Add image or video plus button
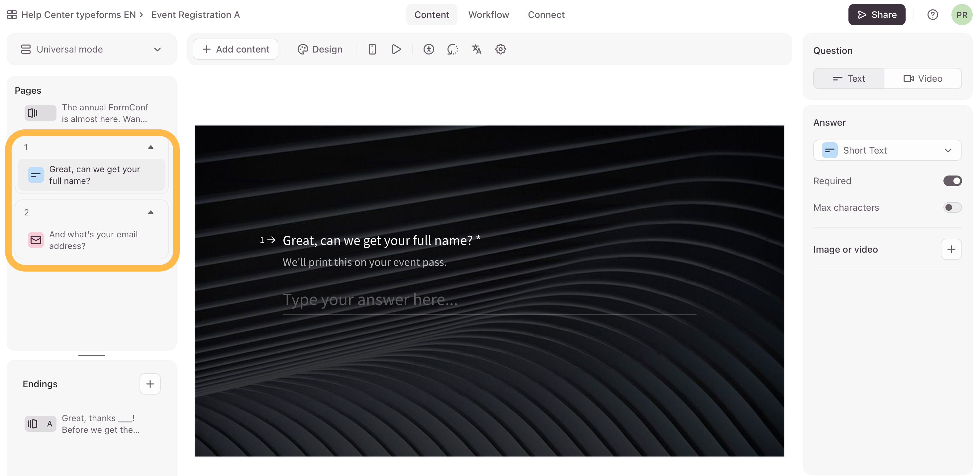 click(951, 249)
